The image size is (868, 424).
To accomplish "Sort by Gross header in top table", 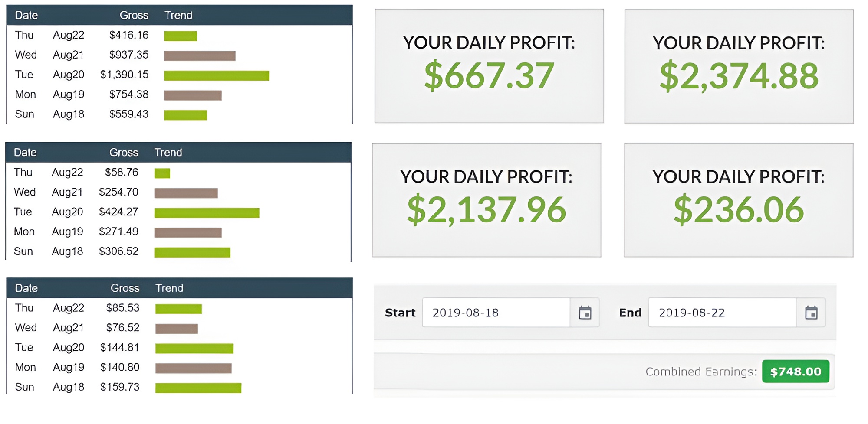I will click(x=134, y=15).
